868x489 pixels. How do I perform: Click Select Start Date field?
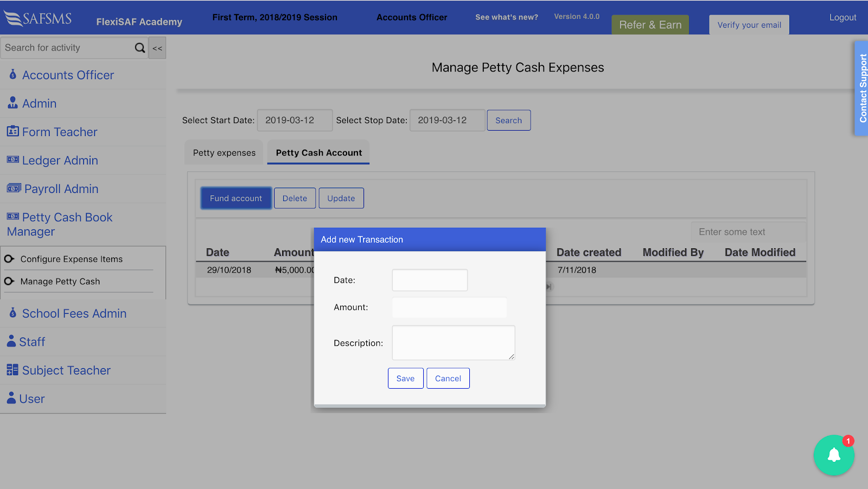click(x=295, y=120)
